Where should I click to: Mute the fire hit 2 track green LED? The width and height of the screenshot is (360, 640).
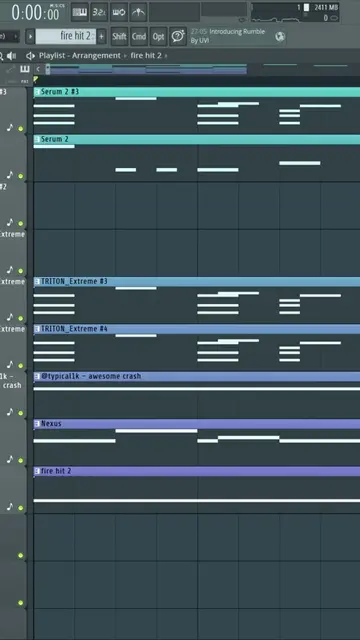pos(21,508)
